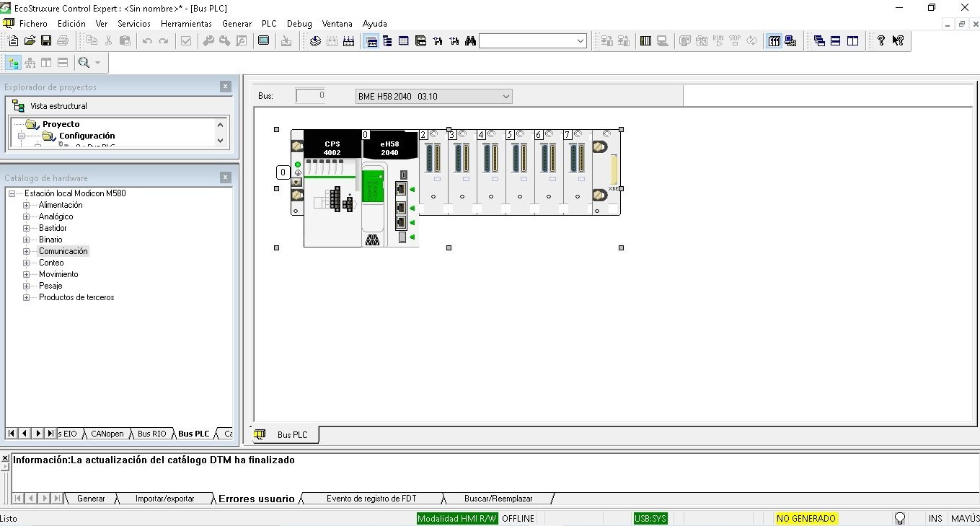Click Vista estructural in project explorer
Screen dimensions: 980x526
click(58, 106)
